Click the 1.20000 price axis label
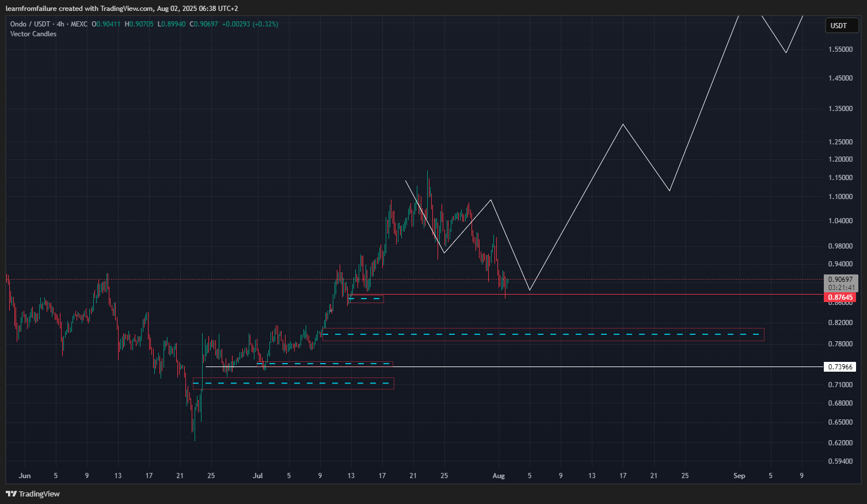Image resolution: width=867 pixels, height=504 pixels. tap(841, 159)
